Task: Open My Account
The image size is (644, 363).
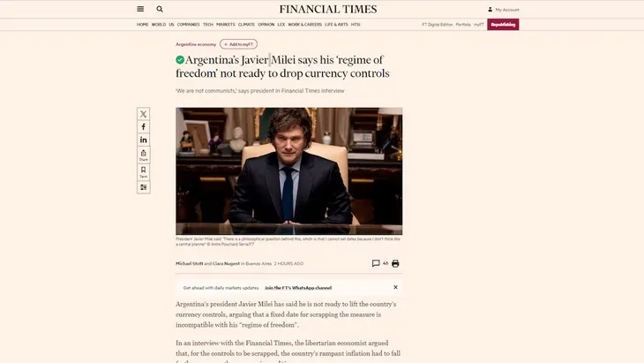Action: (504, 10)
